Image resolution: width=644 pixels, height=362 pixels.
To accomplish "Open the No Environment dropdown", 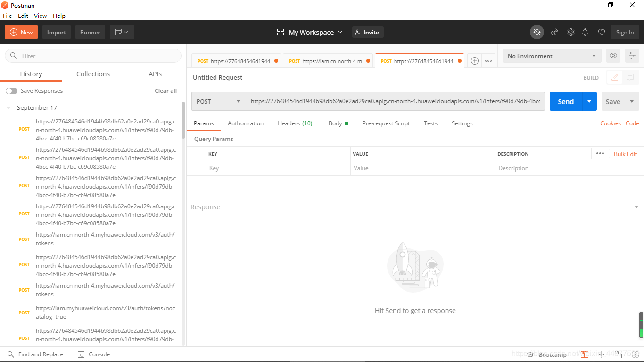I will 552,56.
